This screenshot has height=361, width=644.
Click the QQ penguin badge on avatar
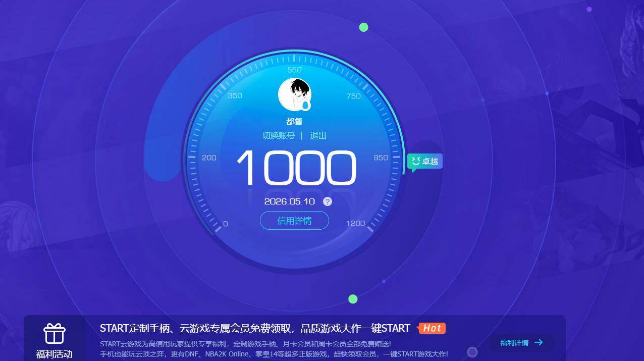[305, 106]
